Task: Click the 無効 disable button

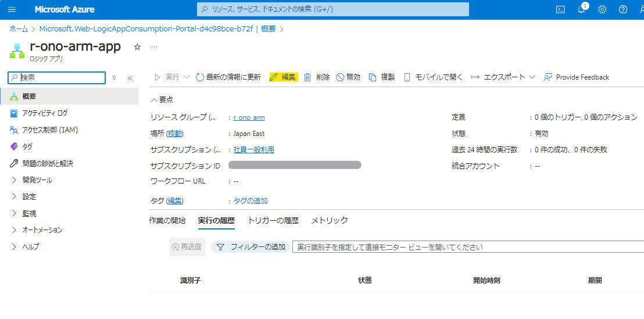Action: (348, 77)
